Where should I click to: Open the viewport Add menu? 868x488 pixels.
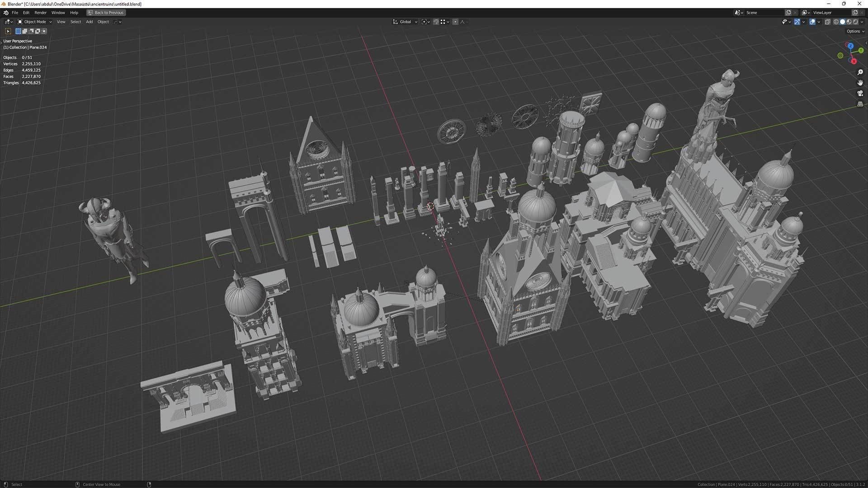[90, 22]
